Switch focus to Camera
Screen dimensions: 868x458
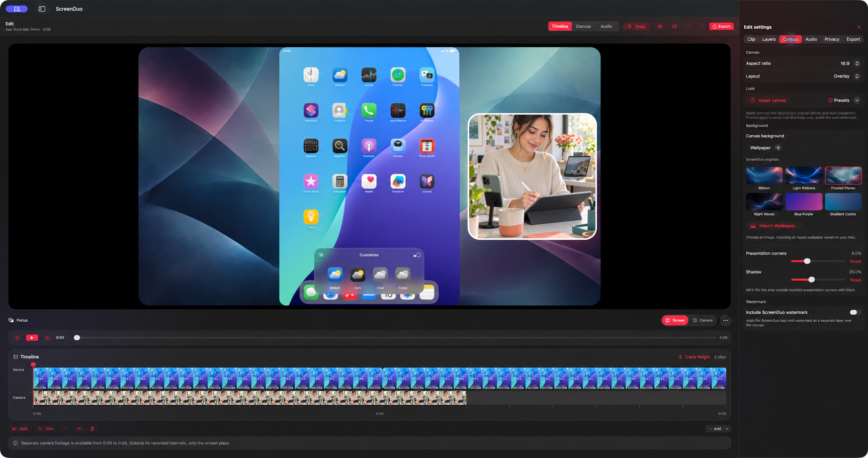tap(703, 320)
